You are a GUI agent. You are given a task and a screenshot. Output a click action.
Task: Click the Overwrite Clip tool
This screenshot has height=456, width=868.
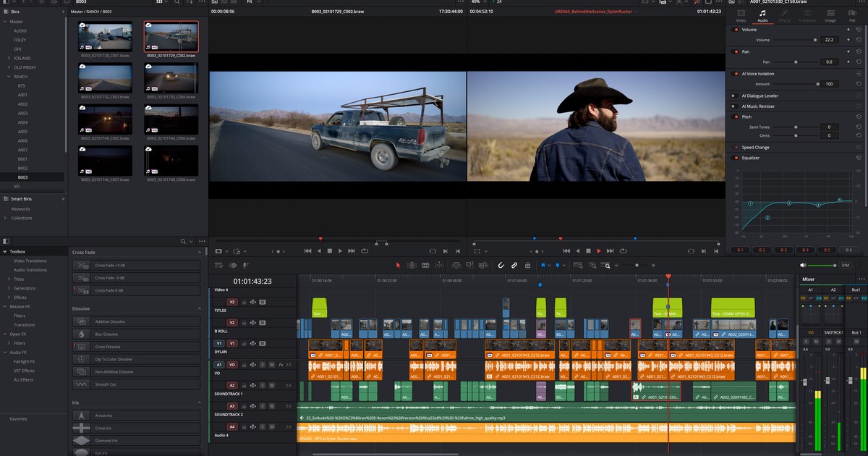tap(470, 266)
